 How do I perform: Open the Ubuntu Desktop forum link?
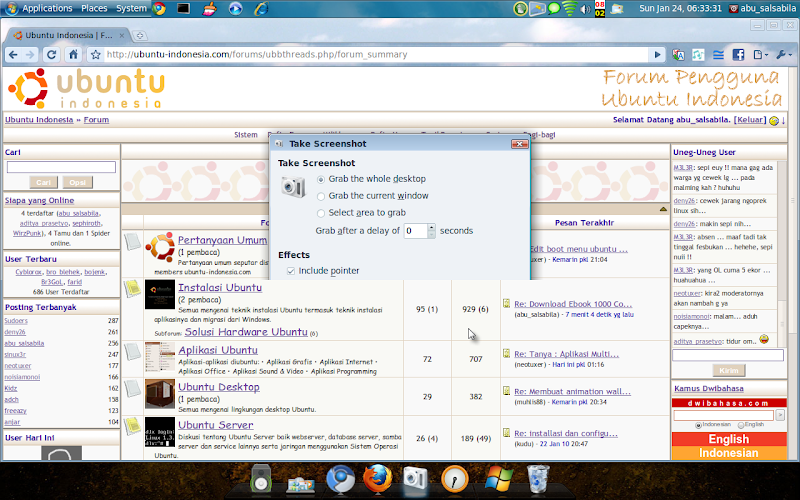[x=219, y=387]
